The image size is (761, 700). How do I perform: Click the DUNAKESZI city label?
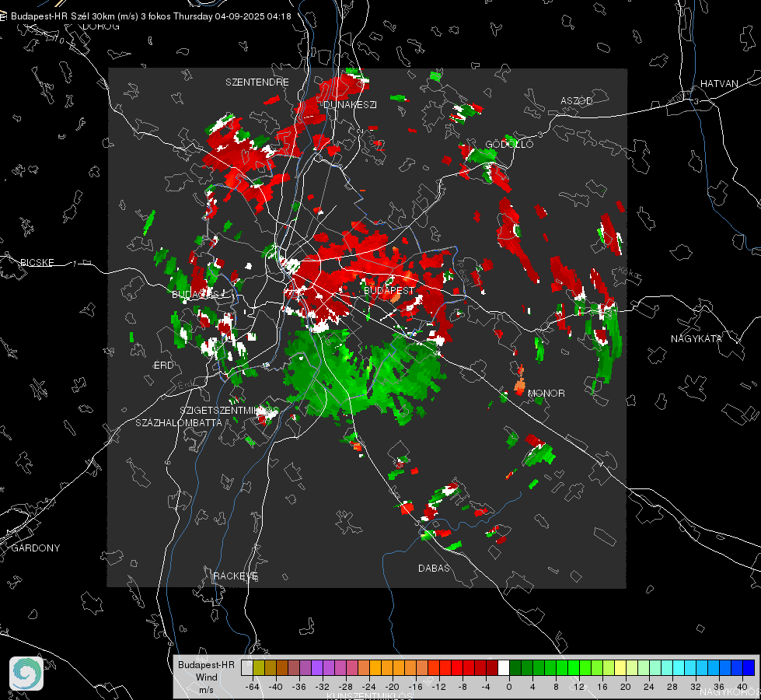350,105
